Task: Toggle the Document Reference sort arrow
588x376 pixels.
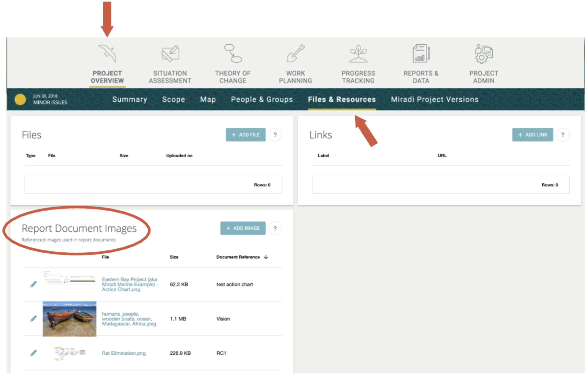Action: [266, 257]
